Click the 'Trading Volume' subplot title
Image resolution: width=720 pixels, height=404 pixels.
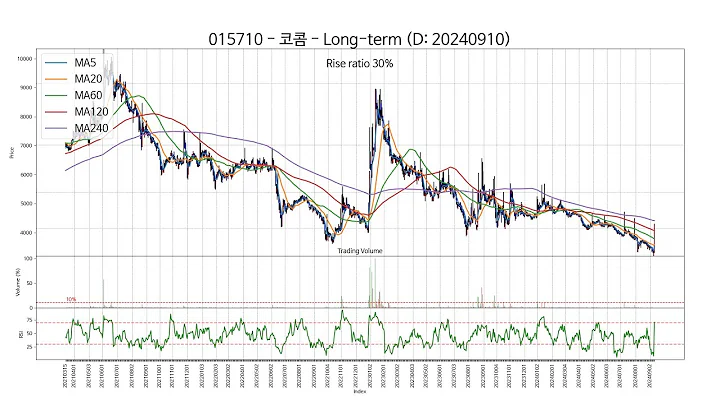pyautogui.click(x=360, y=251)
